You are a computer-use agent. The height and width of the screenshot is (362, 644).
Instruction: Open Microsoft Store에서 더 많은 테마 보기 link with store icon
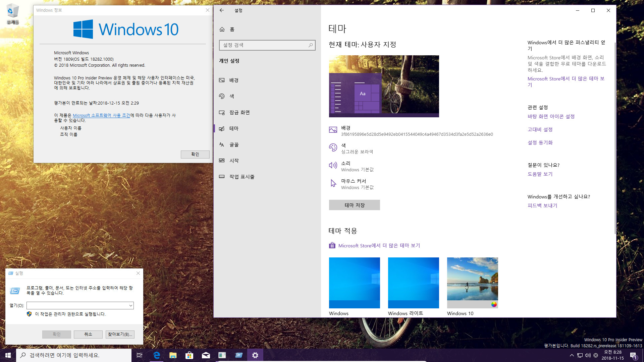pos(374,245)
